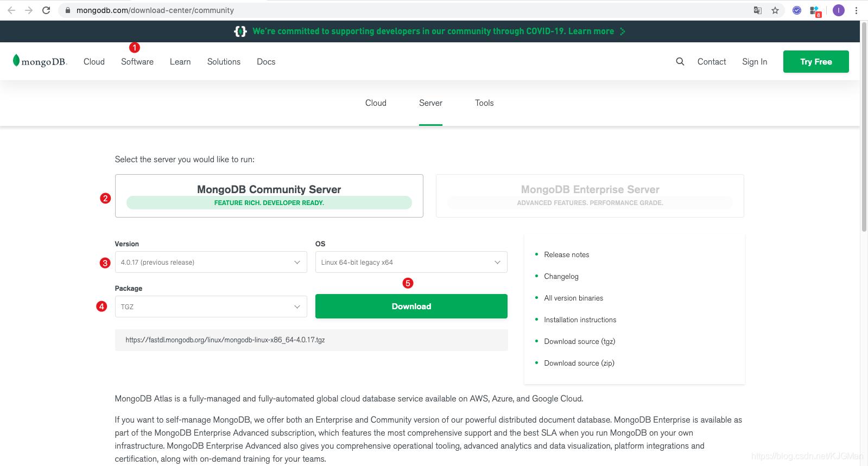Screen dimensions: 868x466
Task: Click the green Download button
Action: pyautogui.click(x=411, y=306)
